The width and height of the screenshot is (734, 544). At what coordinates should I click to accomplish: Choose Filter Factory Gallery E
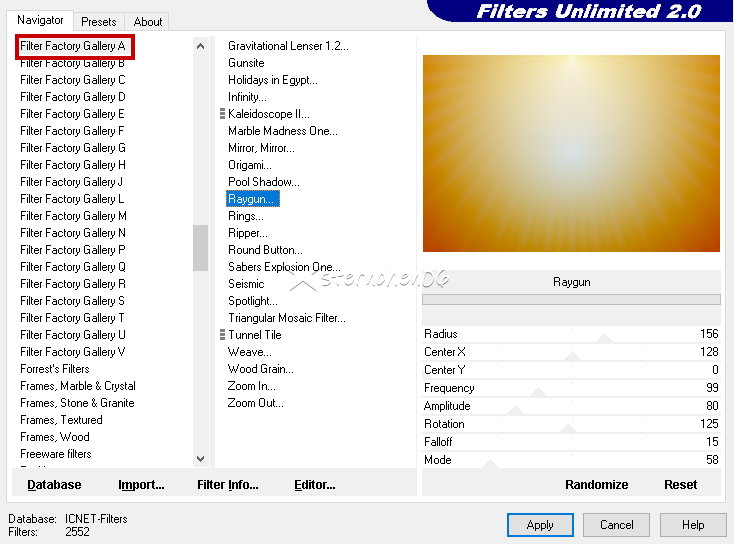pos(72,114)
